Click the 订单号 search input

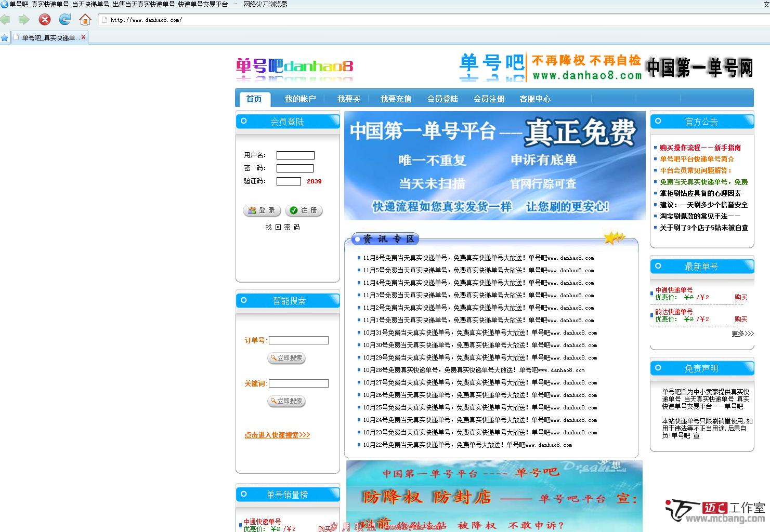[298, 340]
